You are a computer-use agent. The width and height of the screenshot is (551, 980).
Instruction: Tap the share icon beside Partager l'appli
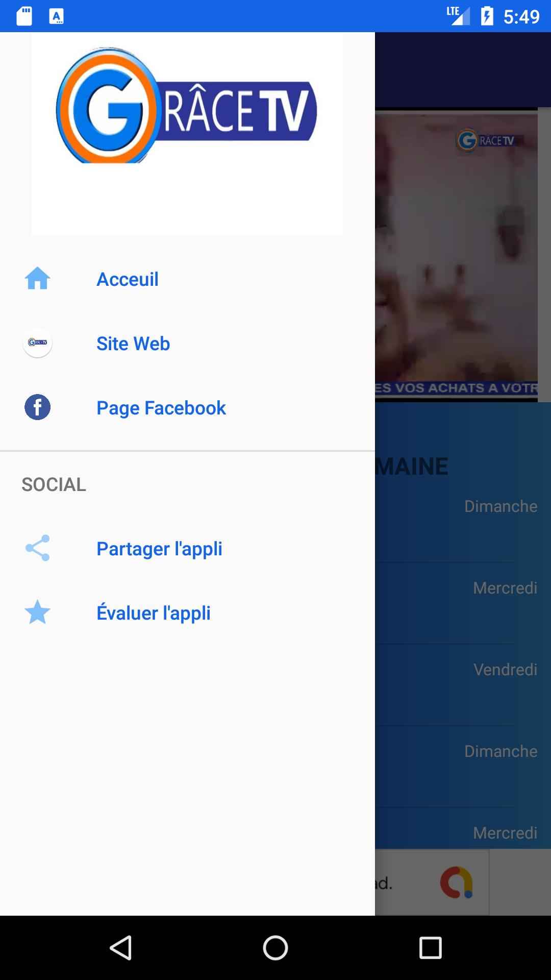[37, 548]
